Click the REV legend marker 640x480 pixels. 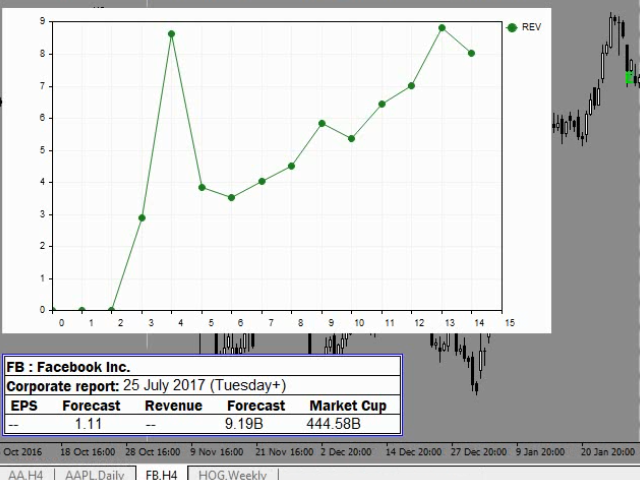511,27
